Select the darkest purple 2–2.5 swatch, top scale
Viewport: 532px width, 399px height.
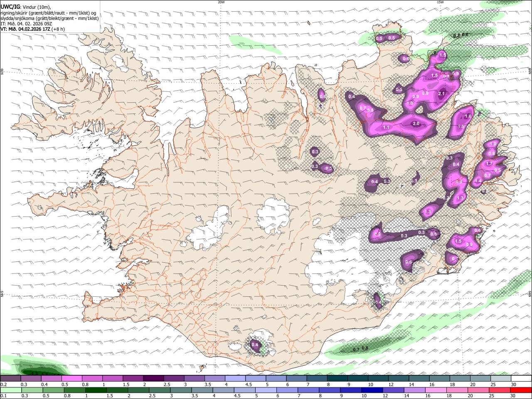coord(153,378)
